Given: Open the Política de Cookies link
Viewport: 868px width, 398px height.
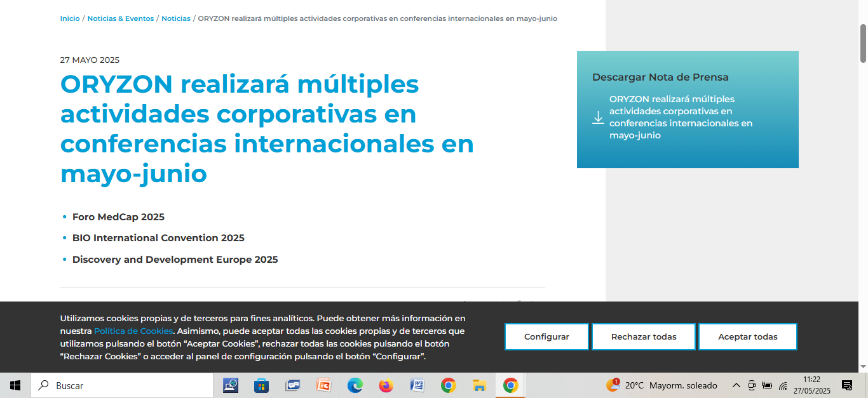Looking at the screenshot, I should (133, 331).
